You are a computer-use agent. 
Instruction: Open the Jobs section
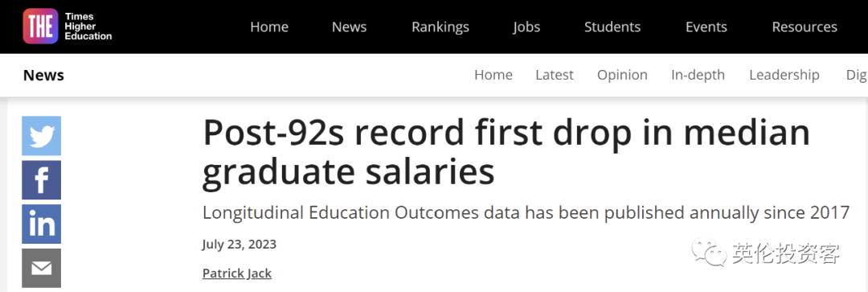[526, 27]
